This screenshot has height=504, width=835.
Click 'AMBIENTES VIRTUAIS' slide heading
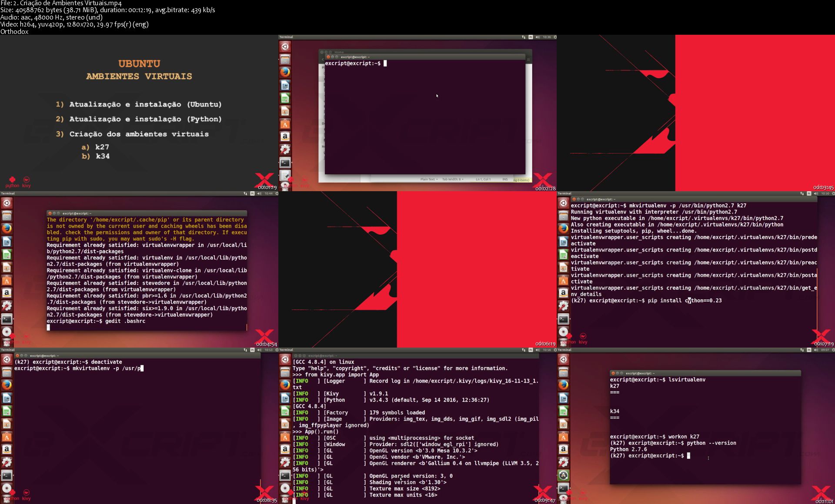pyautogui.click(x=139, y=76)
